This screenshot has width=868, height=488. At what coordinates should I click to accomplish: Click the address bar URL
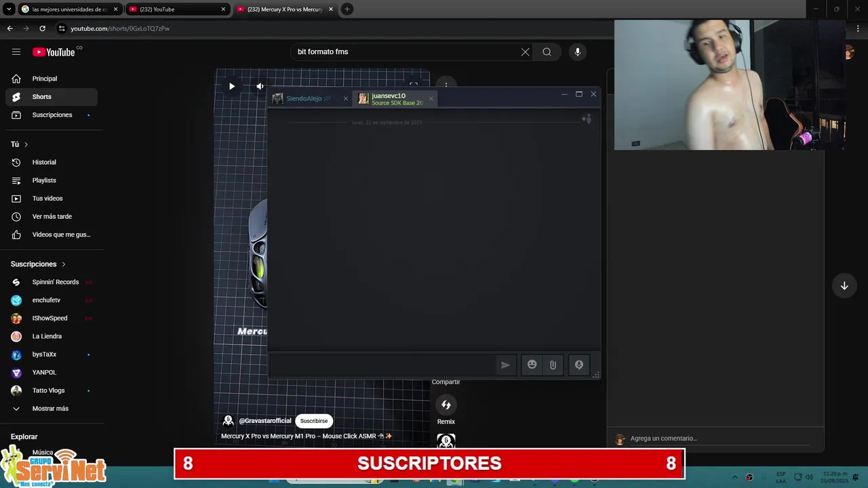[120, 28]
